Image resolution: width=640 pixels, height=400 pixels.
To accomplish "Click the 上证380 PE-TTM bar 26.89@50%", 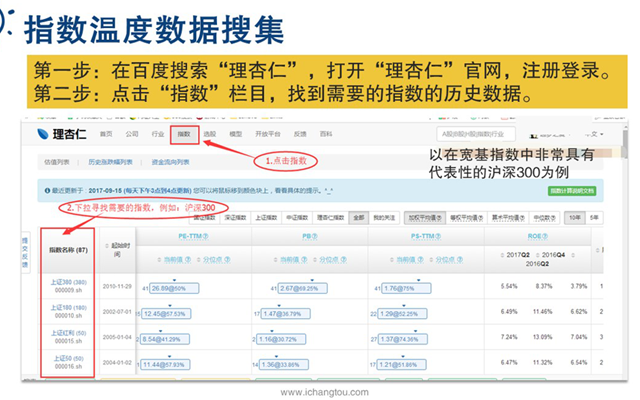I will (174, 288).
